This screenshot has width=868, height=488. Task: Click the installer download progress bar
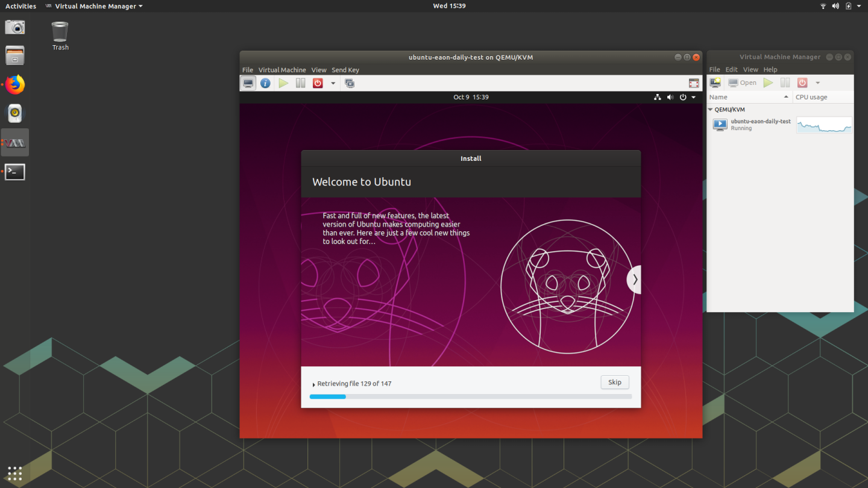pos(470,396)
